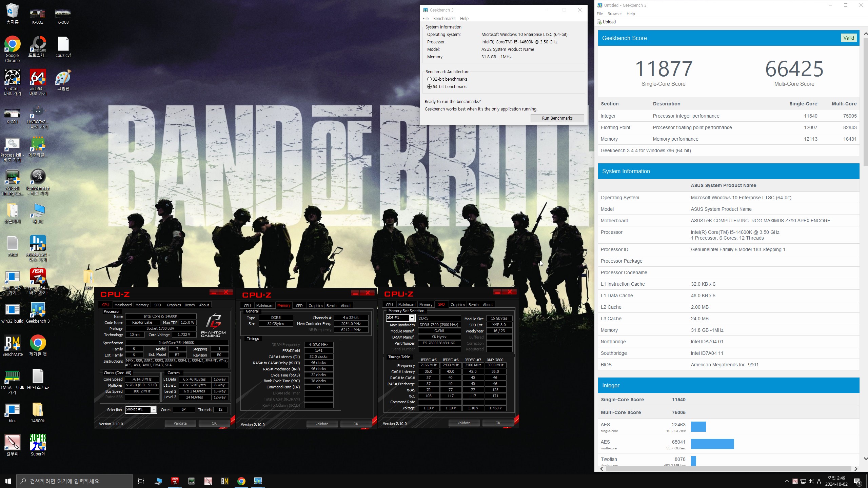Click the Geekbench results horizontal scrollbar

(x=728, y=469)
